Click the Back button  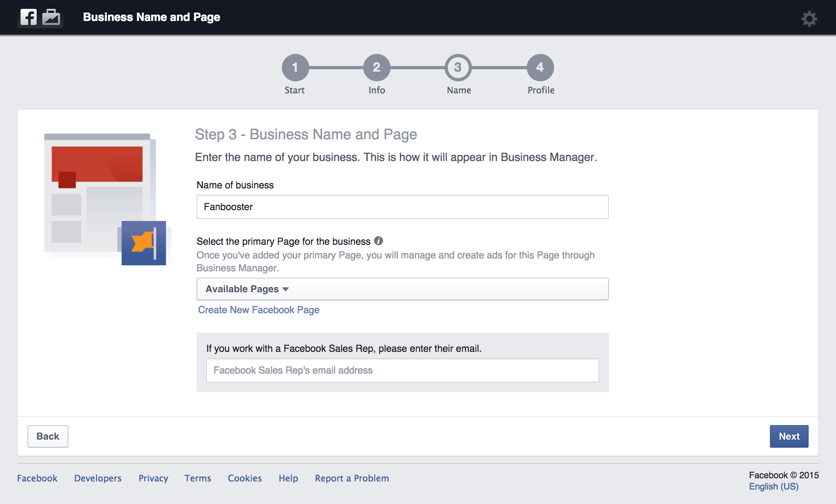click(x=48, y=436)
